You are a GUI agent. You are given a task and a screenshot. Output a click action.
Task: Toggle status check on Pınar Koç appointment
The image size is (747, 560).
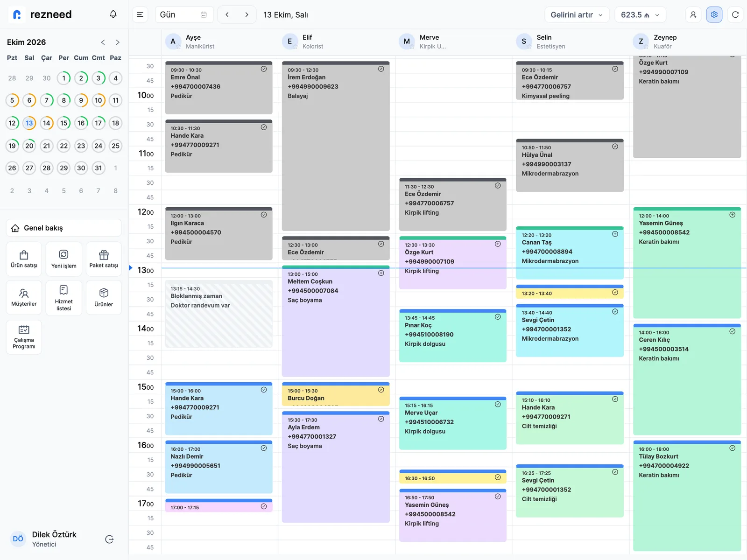coord(498,317)
